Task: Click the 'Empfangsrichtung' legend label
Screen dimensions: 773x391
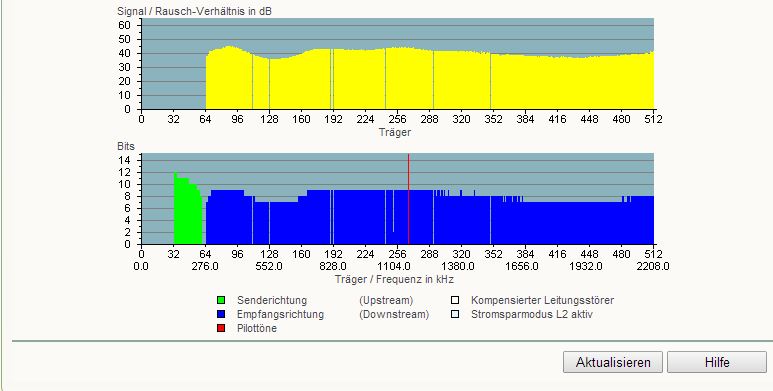Action: pos(280,314)
